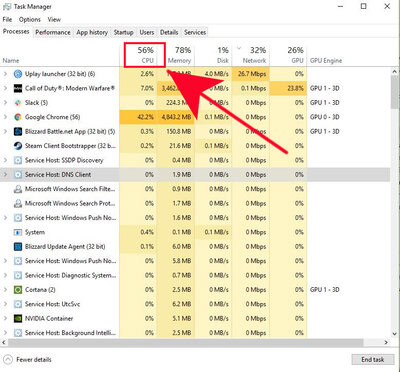Click the Blizzard Update Agent icon
This screenshot has height=372, width=400.
pyautogui.click(x=18, y=247)
